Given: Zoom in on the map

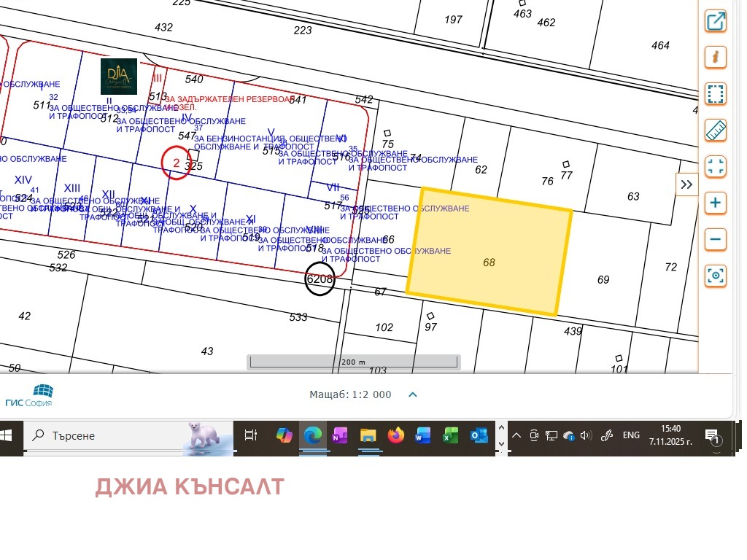Looking at the screenshot, I should 715,203.
